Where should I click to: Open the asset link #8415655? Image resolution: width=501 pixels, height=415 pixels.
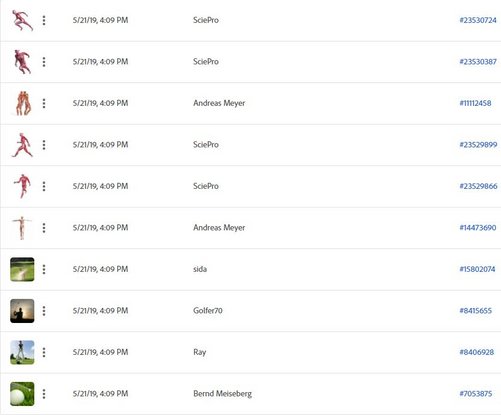(476, 311)
